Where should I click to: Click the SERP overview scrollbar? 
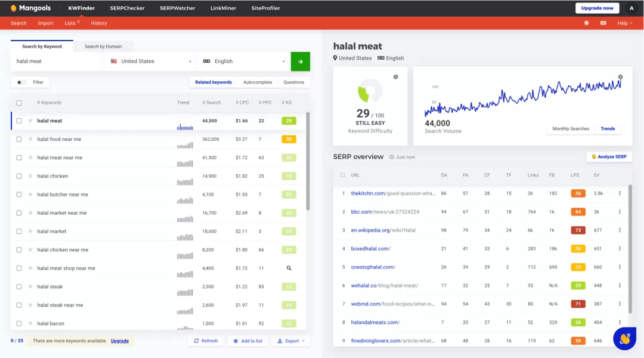(630, 249)
